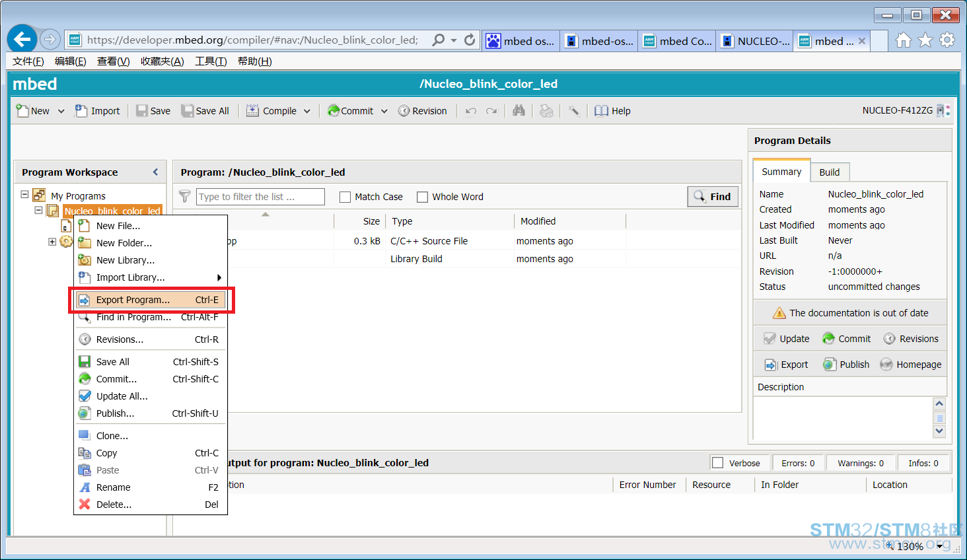Open the address bar dropdown arrow
Image resolution: width=967 pixels, height=560 pixels.
(454, 40)
